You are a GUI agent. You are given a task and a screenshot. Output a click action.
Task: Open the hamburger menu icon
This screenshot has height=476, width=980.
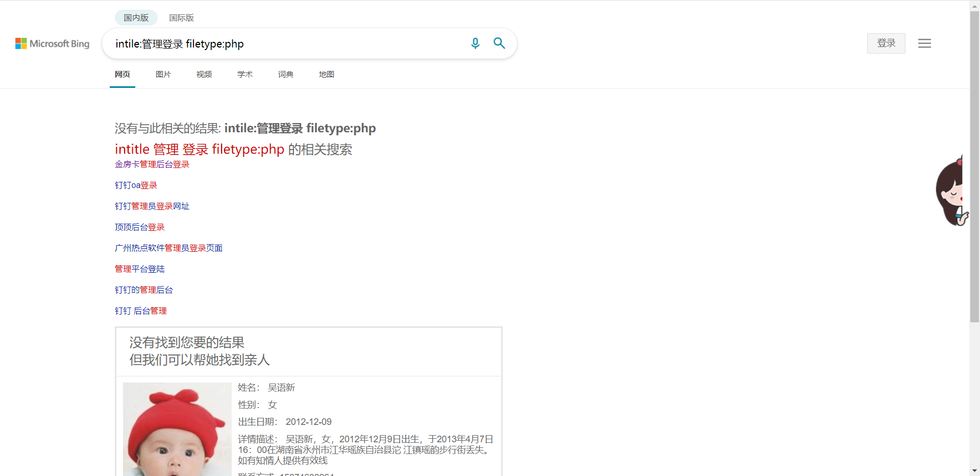[924, 43]
